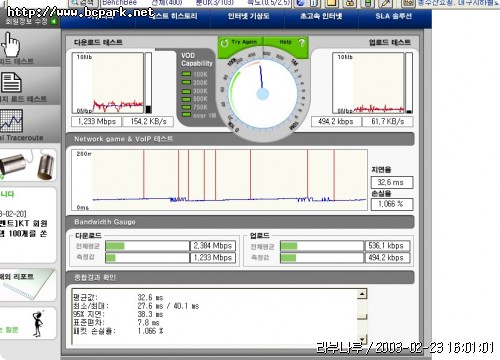Click the 표준편차 7.8 ms row
Screen dimensions: 500x360
116,322
